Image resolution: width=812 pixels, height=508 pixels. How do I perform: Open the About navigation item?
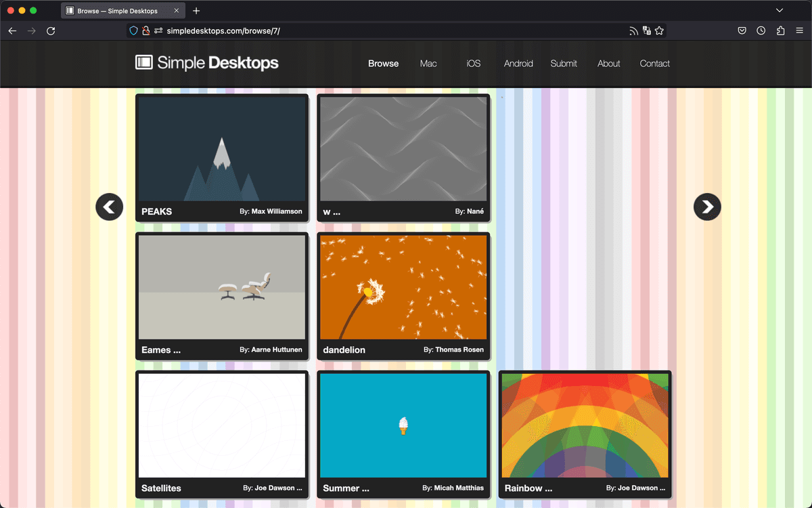(609, 64)
